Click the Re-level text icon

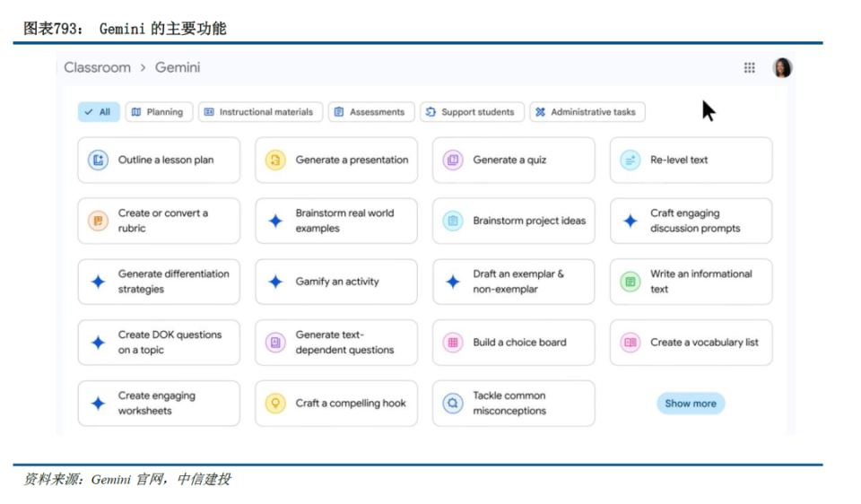(x=630, y=161)
